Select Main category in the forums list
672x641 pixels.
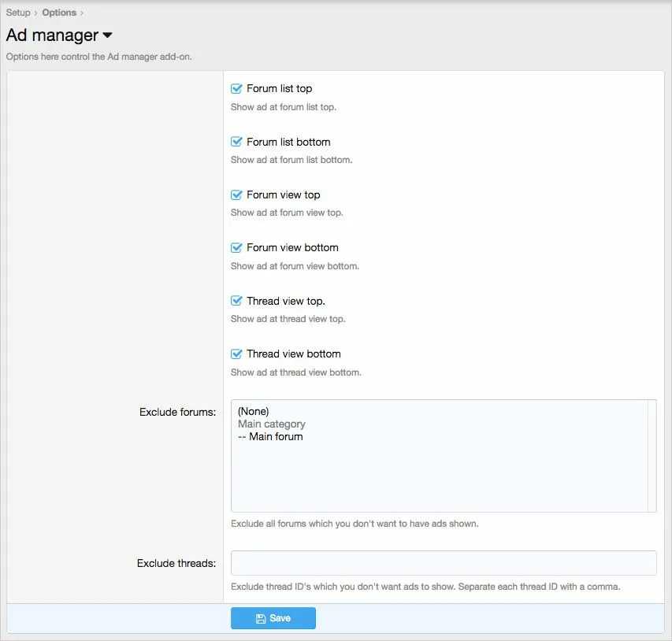tap(272, 424)
